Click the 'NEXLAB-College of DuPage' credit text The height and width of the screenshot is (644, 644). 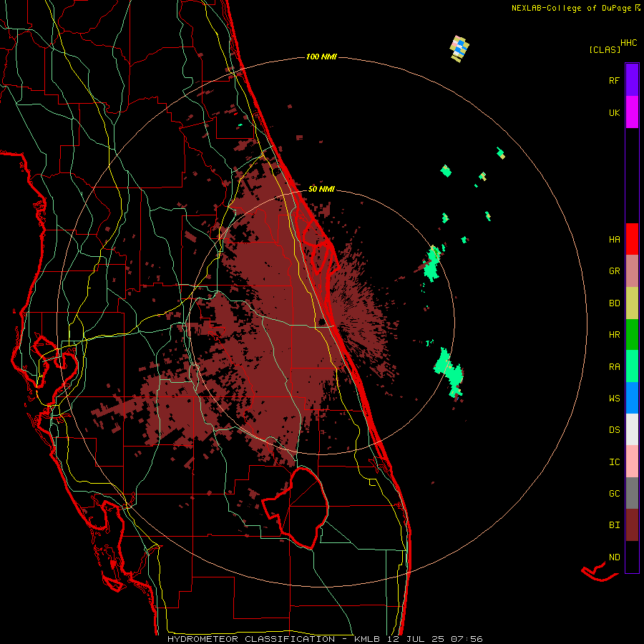571,8
